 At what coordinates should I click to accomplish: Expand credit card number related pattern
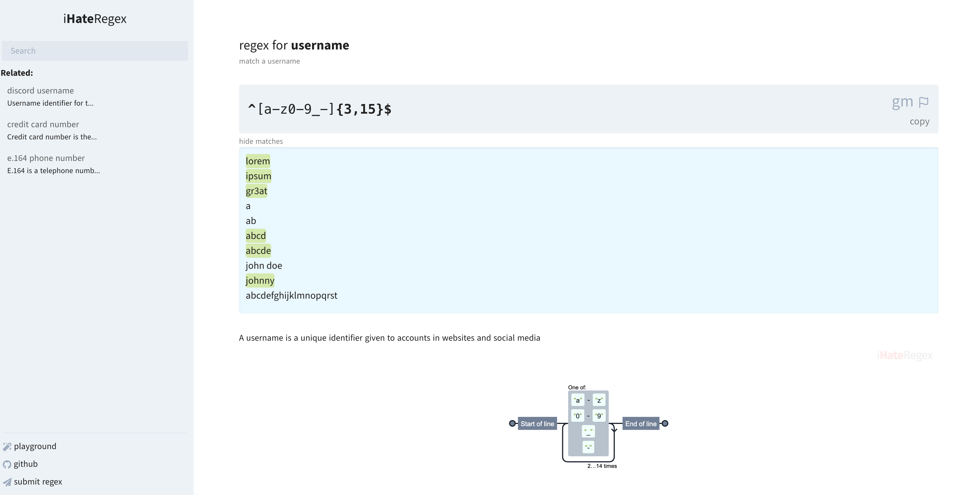(42, 124)
